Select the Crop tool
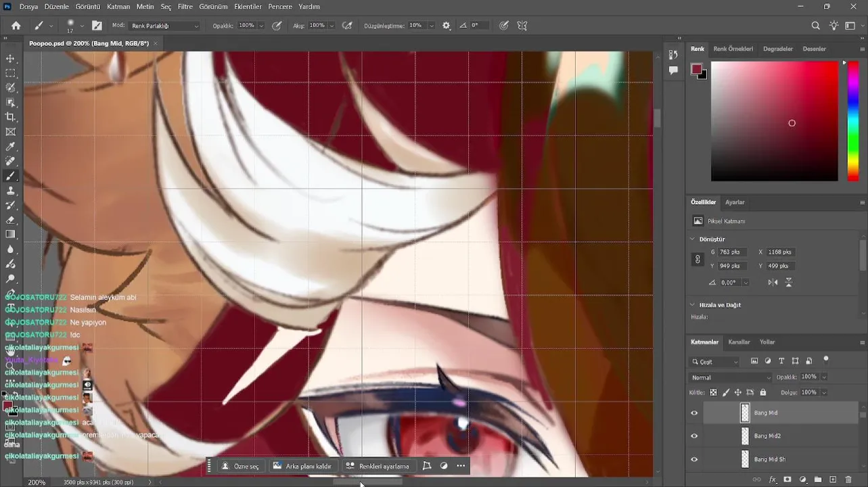 click(x=10, y=117)
